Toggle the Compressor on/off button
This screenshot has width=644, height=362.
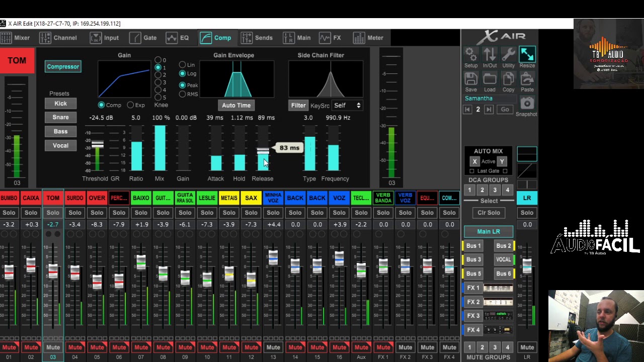(63, 66)
